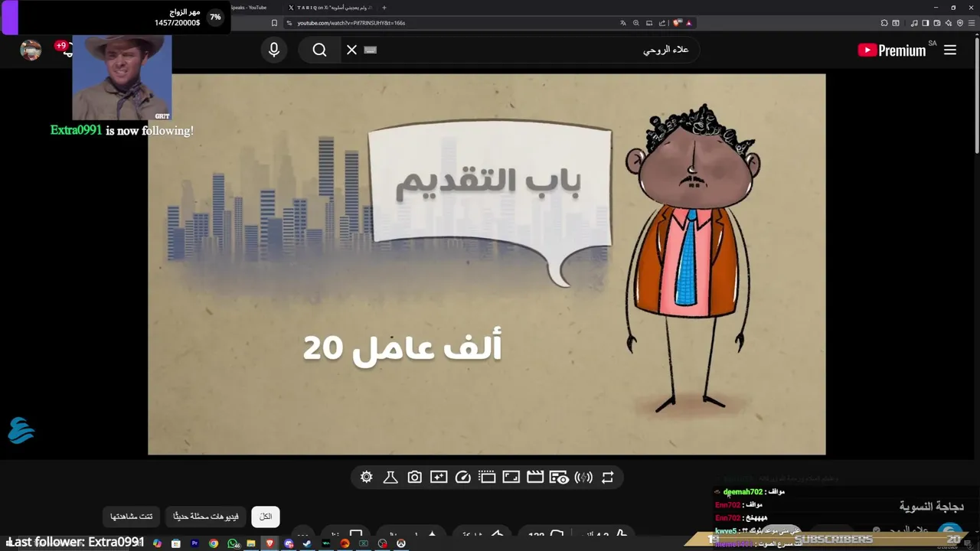Image resolution: width=980 pixels, height=551 pixels.
Task: Open File Explorer from the taskbar
Action: pyautogui.click(x=251, y=543)
